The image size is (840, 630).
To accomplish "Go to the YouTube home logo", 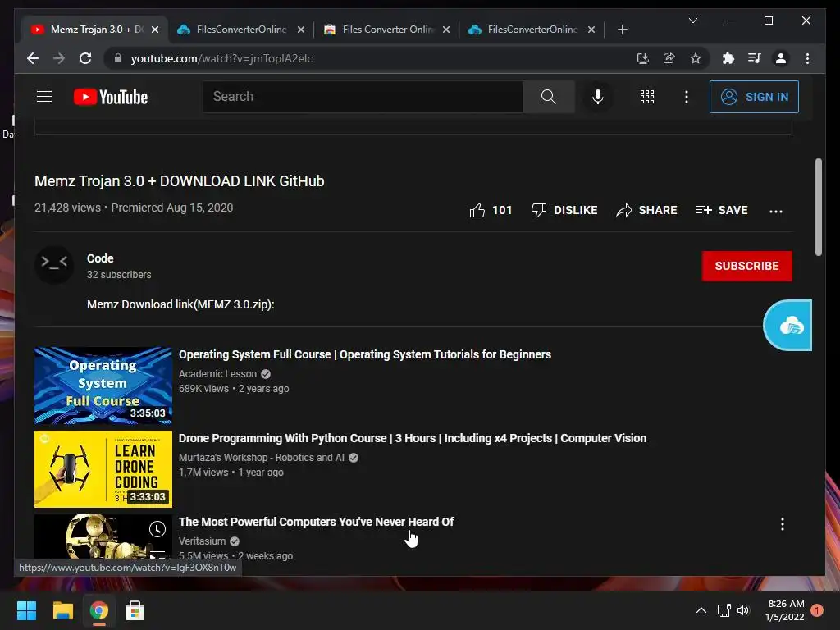I will tap(111, 97).
